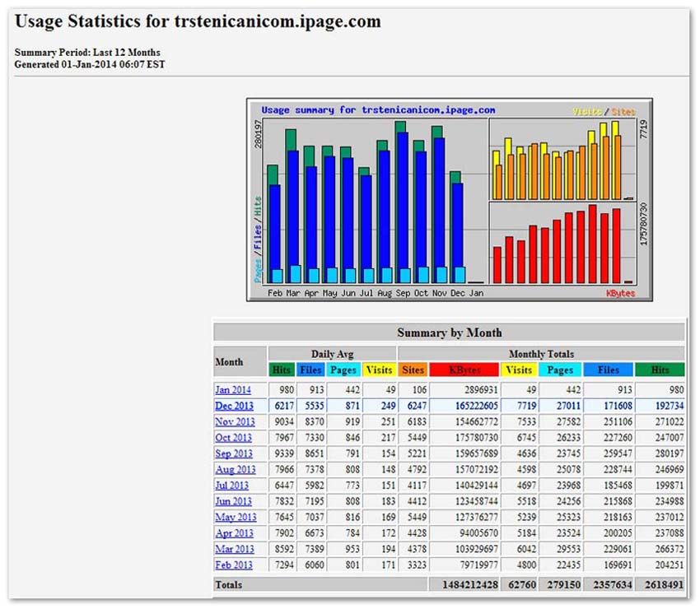Viewport: 700px width, 609px height.
Task: Open the Mar 2013 month link
Action: [234, 549]
